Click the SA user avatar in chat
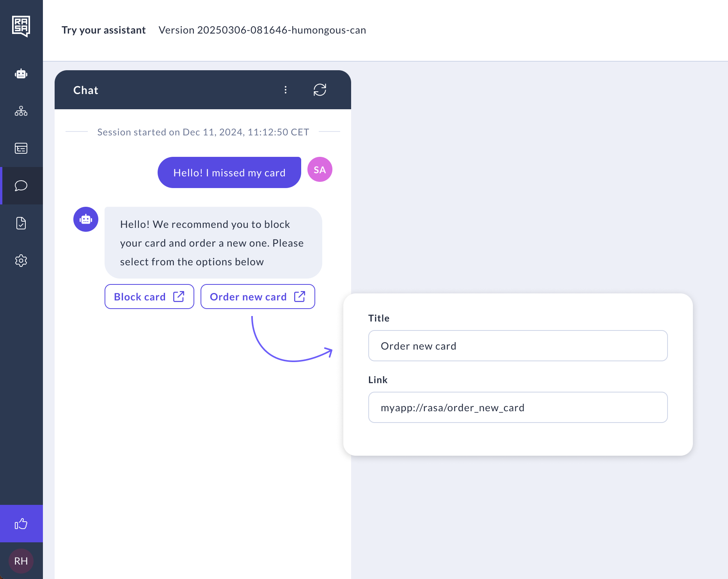This screenshot has height=579, width=728. (x=320, y=170)
